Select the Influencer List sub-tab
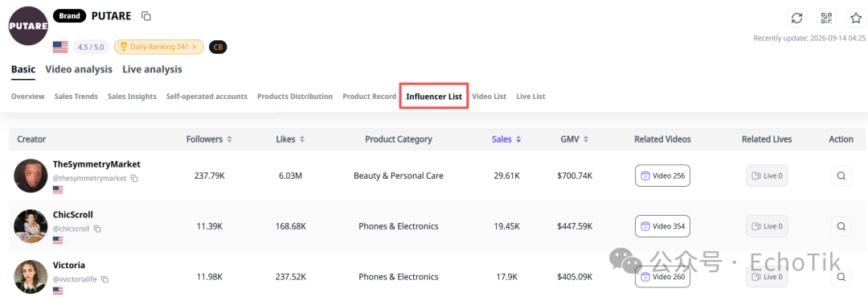 (x=434, y=97)
